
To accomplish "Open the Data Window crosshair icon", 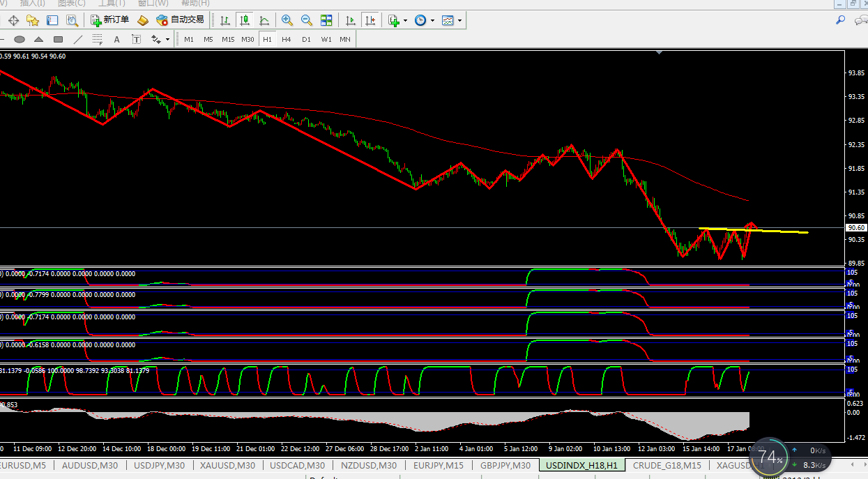I will pyautogui.click(x=13, y=20).
